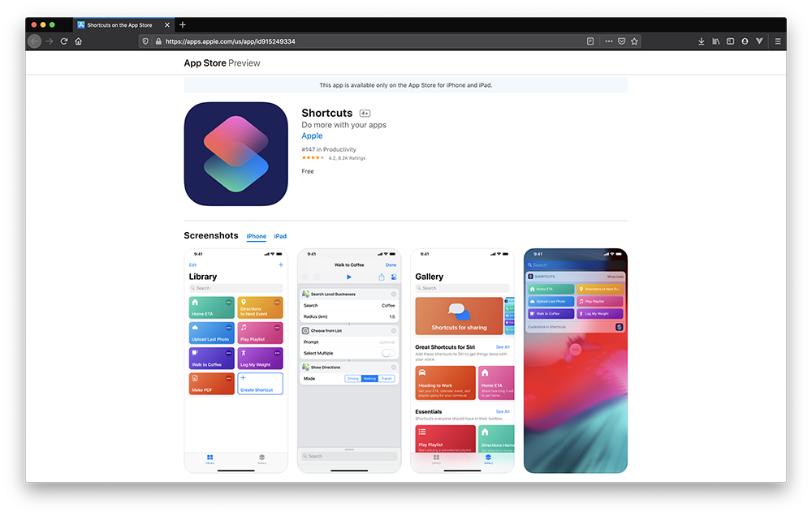Click the 4+ age rating badge
Image resolution: width=812 pixels, height=516 pixels.
(365, 114)
